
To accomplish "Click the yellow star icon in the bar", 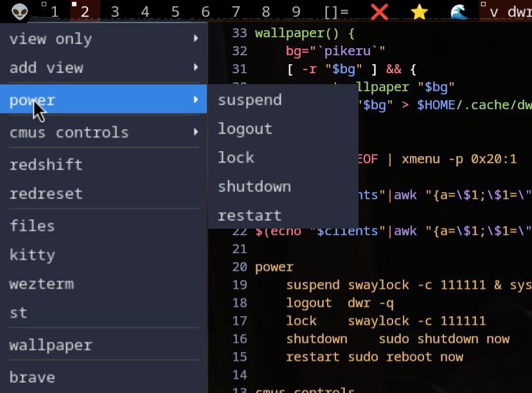I will (420, 12).
